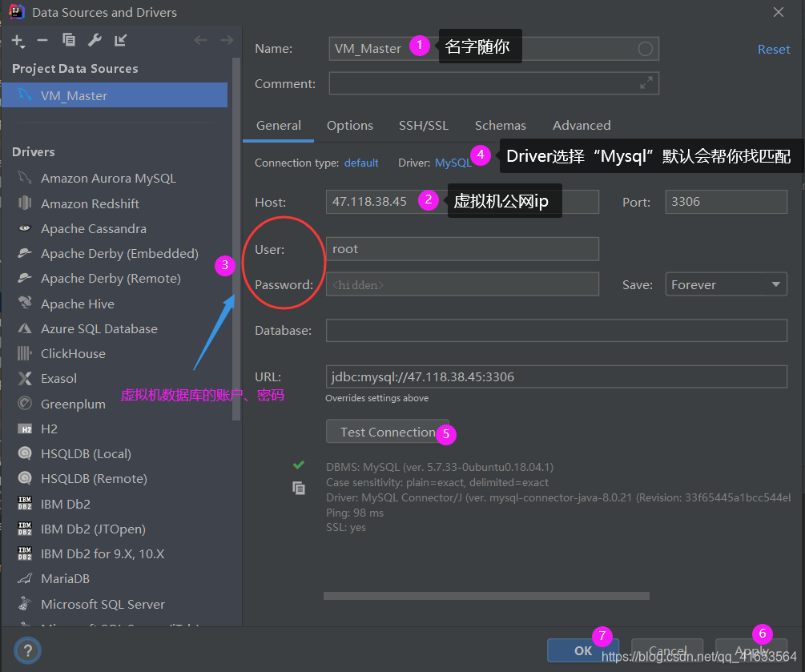
Task: Click the Reset link
Action: (x=774, y=50)
